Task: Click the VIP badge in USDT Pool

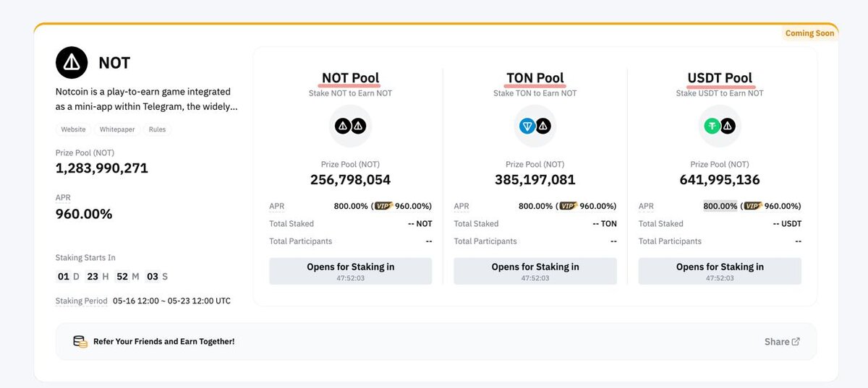Action: 753,206
